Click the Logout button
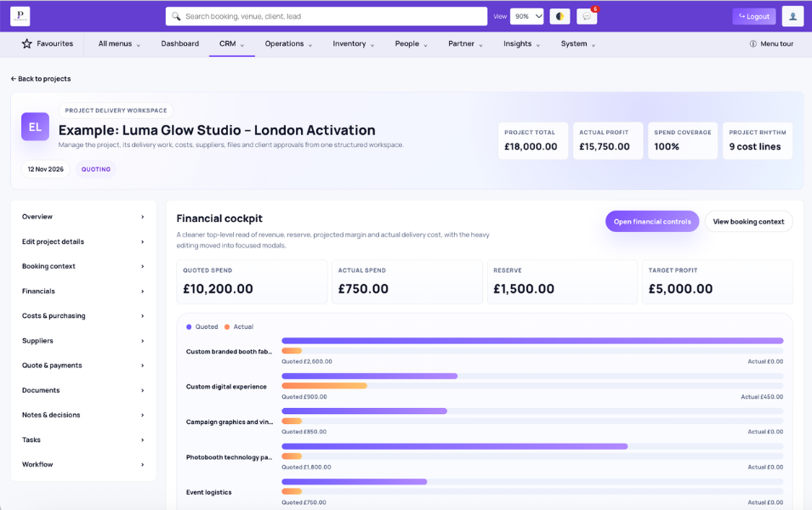The width and height of the screenshot is (812, 510). coord(754,16)
